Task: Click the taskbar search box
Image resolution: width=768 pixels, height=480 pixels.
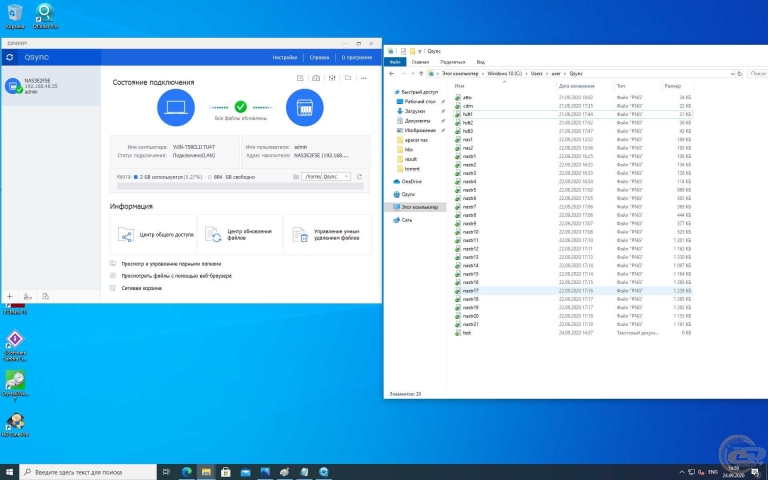Action: pyautogui.click(x=88, y=472)
